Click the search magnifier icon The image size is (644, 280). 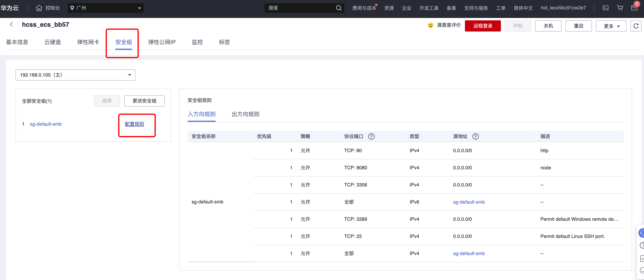(x=339, y=8)
